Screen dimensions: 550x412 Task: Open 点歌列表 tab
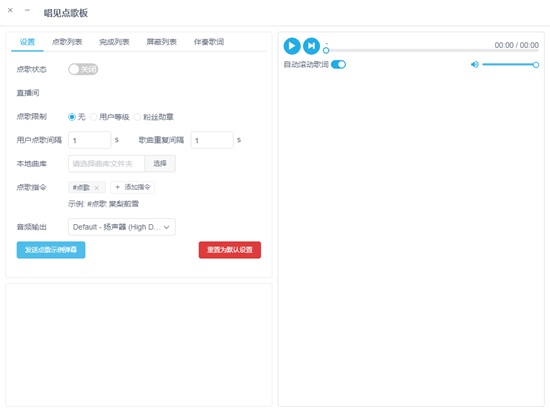(x=67, y=42)
